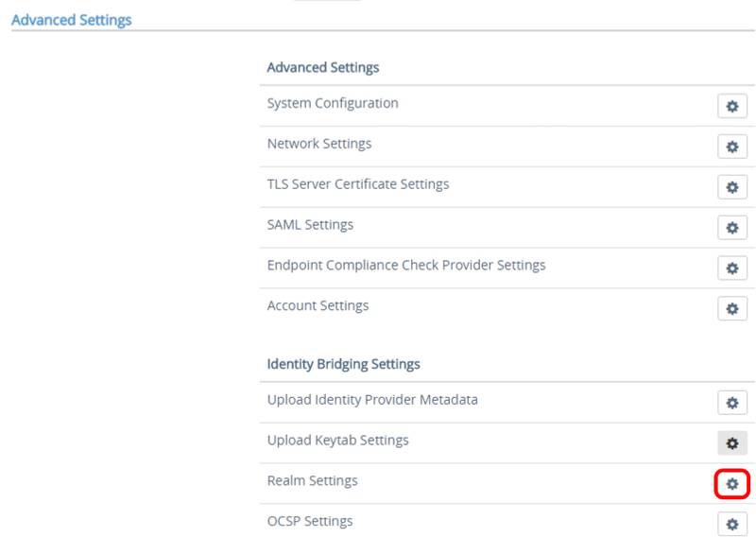Open OCSP Settings with its gear icon
Viewport: 756px width, 537px height.
coord(731,524)
